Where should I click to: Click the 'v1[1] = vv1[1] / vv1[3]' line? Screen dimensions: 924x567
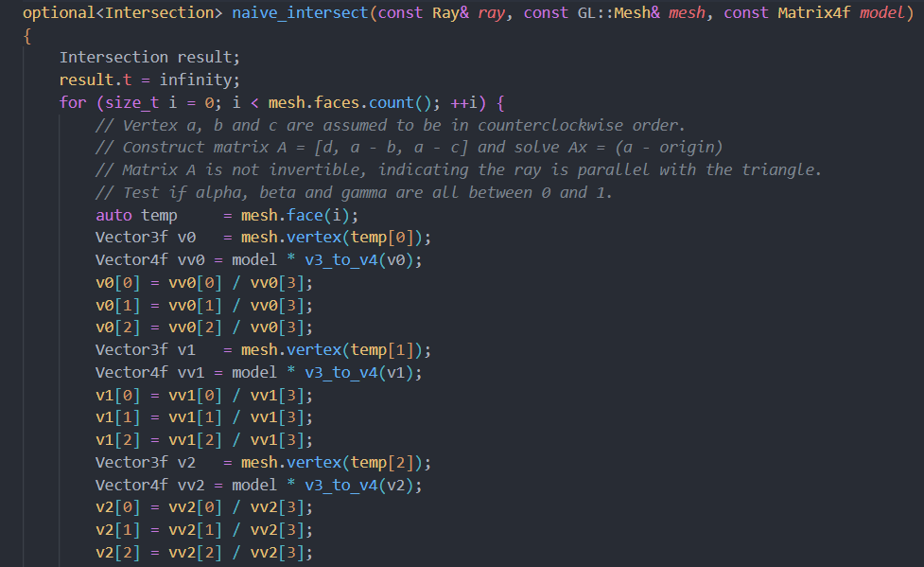coord(203,417)
